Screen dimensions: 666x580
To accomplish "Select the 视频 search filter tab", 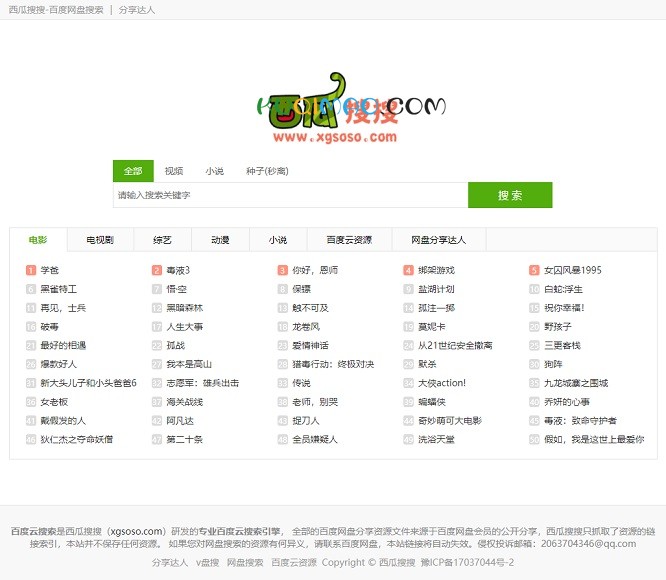I will click(174, 171).
